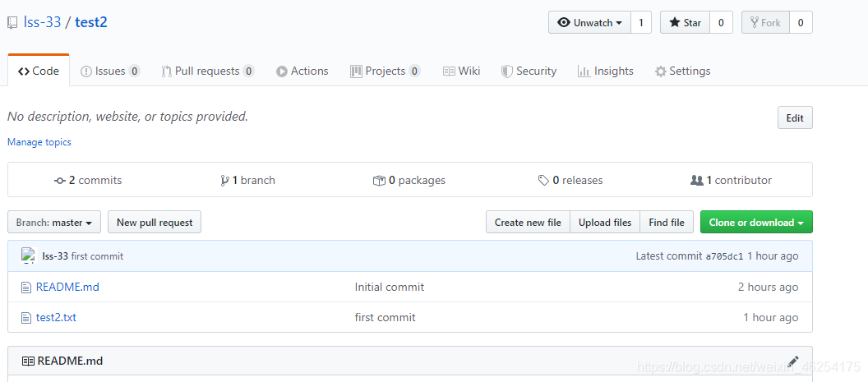The width and height of the screenshot is (868, 382).
Task: Click Edit to change repository description
Action: 795,118
